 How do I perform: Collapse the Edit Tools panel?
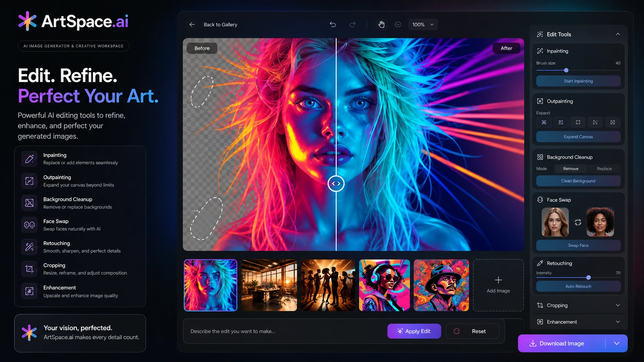click(618, 34)
